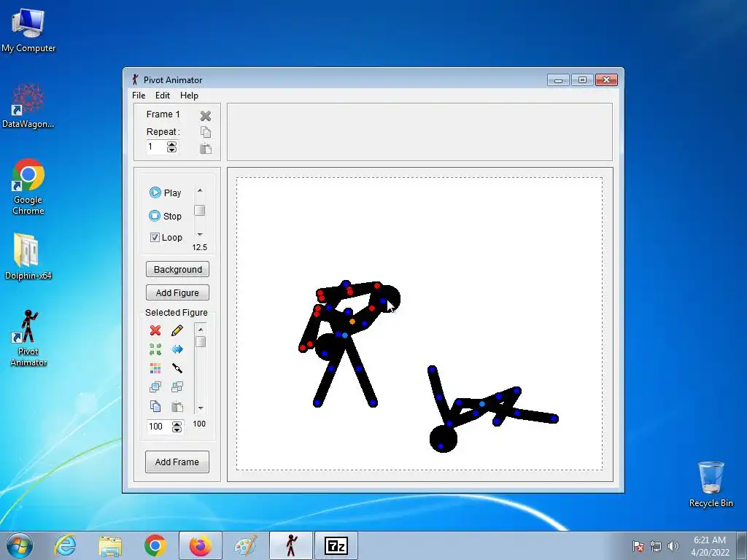Click the empty frame timeline strip
The height and width of the screenshot is (560, 747).
click(x=419, y=132)
